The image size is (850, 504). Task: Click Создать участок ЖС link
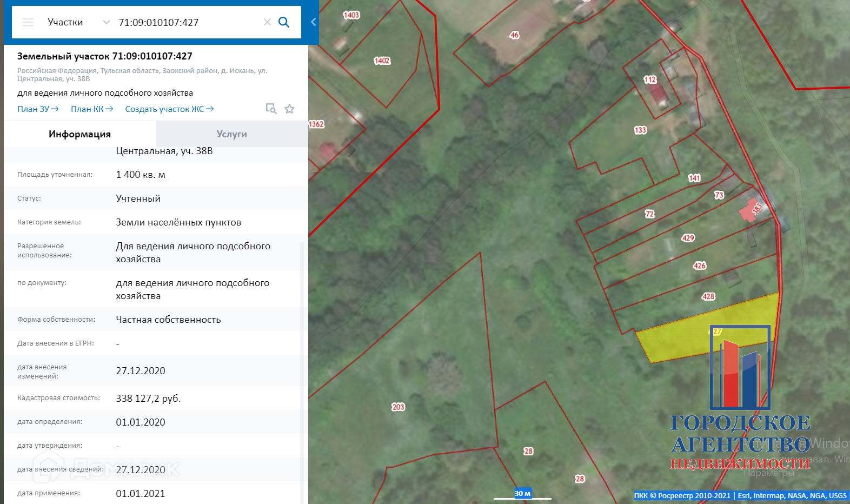coord(169,109)
